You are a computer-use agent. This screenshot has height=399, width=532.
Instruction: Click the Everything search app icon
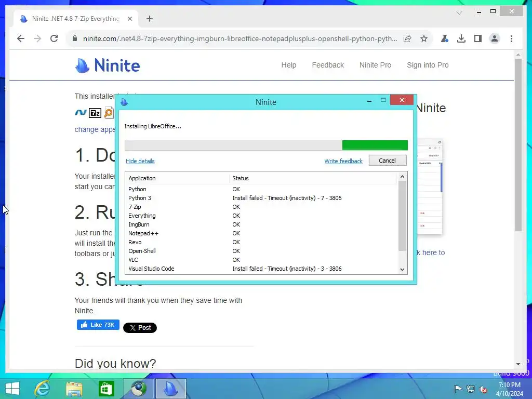click(109, 113)
